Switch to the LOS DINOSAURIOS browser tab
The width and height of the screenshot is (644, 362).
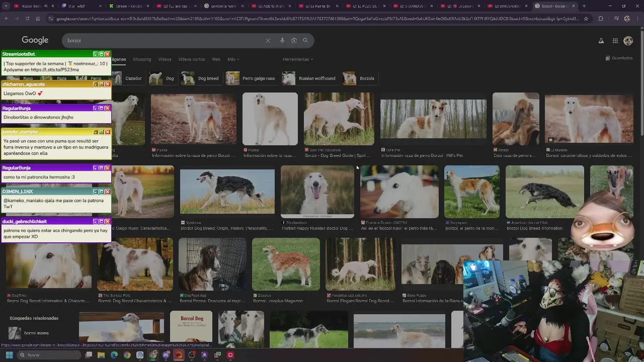point(508,6)
